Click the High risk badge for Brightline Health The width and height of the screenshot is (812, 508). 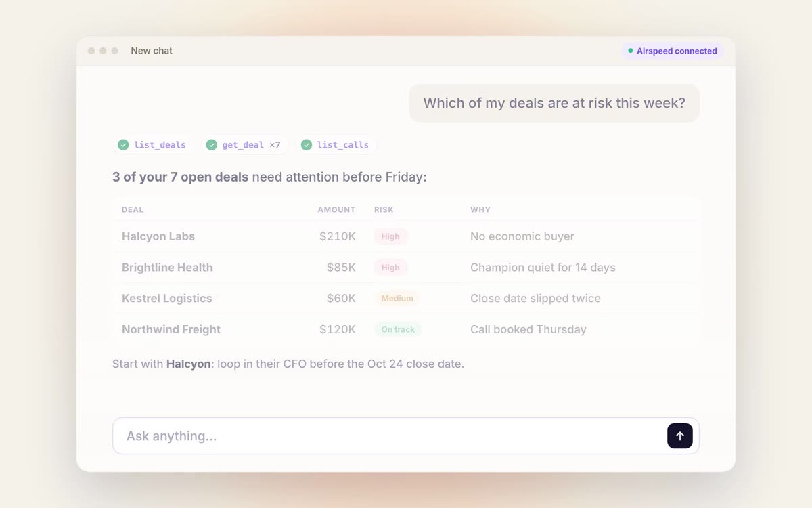[390, 268]
